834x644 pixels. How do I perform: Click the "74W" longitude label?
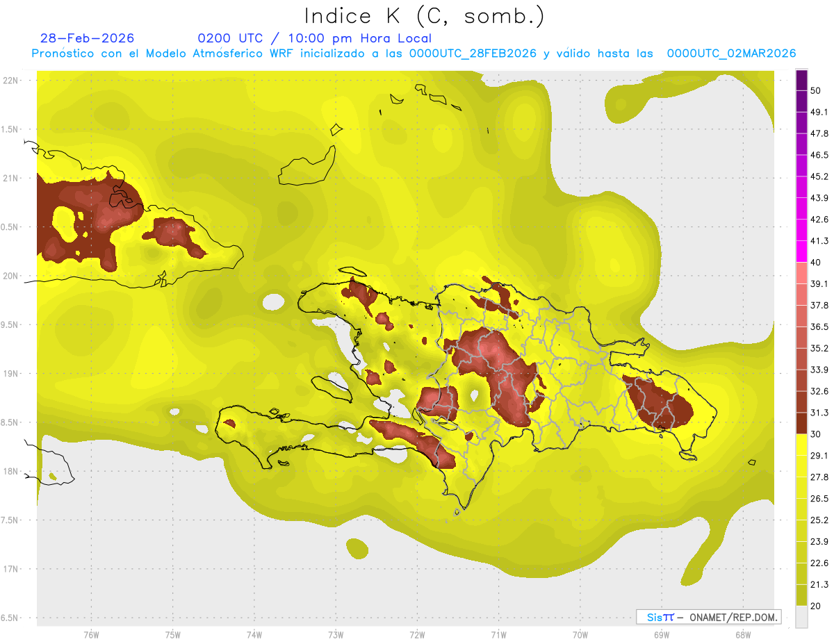click(x=254, y=635)
